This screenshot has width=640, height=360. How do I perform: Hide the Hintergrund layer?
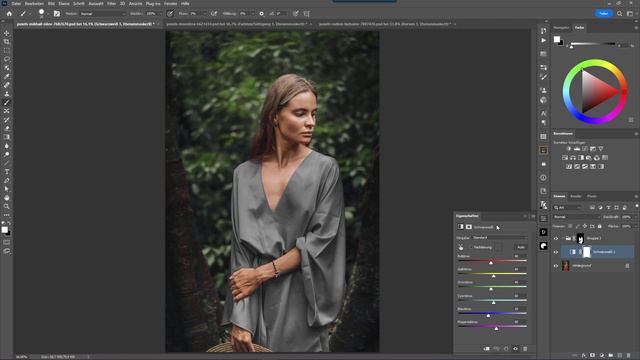point(556,266)
